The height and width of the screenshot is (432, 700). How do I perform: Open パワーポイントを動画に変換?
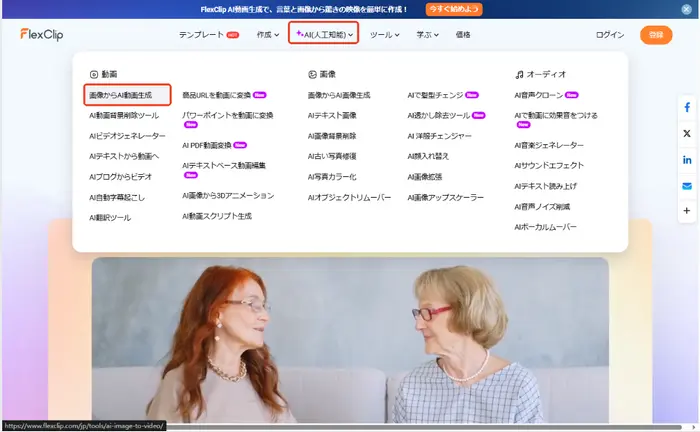point(228,115)
